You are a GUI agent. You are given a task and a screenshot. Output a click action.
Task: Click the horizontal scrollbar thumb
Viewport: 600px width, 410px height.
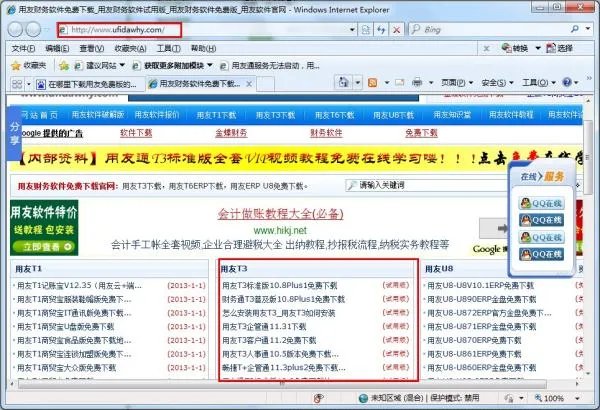[x=282, y=384]
